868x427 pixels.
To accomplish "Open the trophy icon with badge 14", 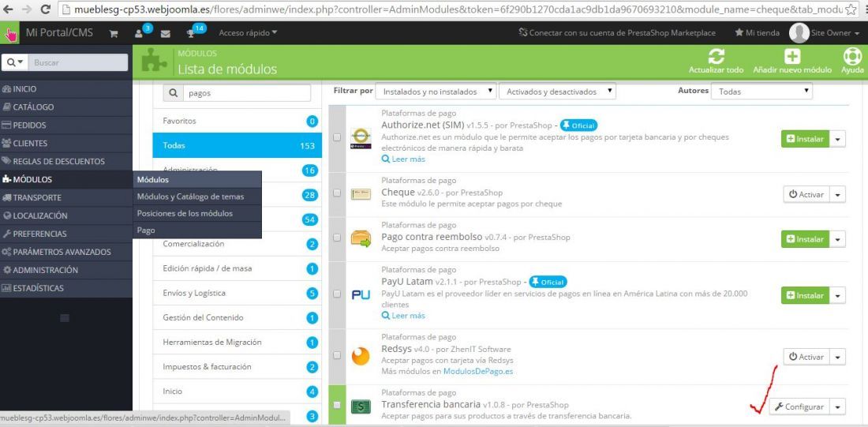I will [x=191, y=33].
